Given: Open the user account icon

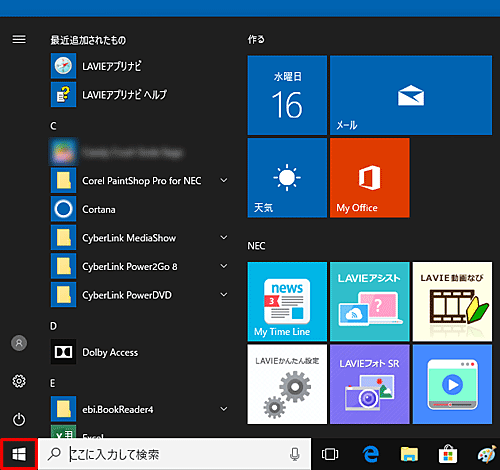Looking at the screenshot, I should (19, 343).
